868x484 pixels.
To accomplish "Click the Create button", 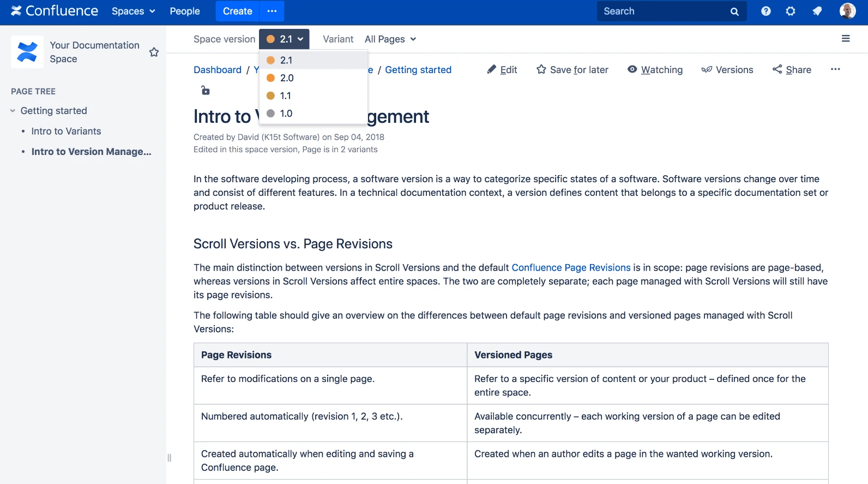I will (238, 11).
